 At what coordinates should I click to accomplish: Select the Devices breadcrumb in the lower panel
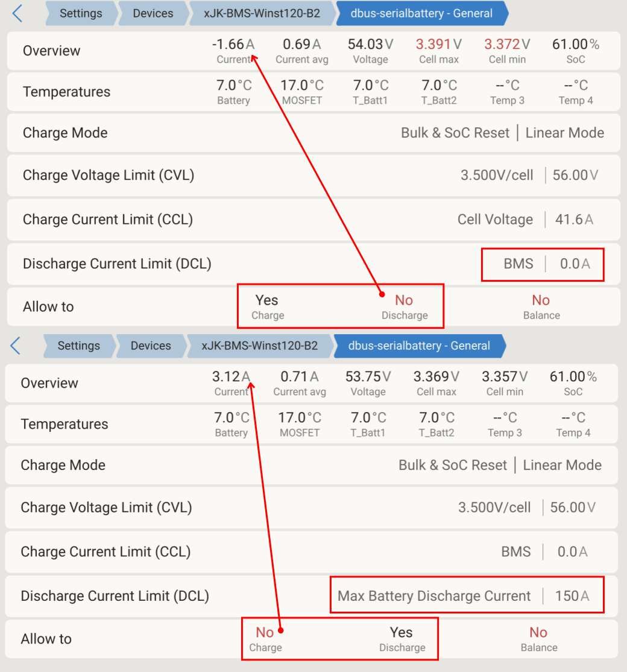(151, 346)
